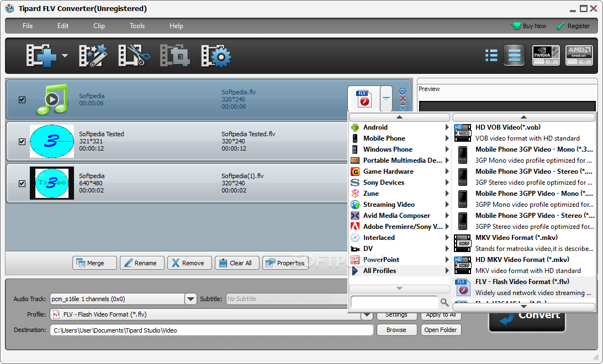Toggle AMD acceleration switch

click(x=579, y=56)
